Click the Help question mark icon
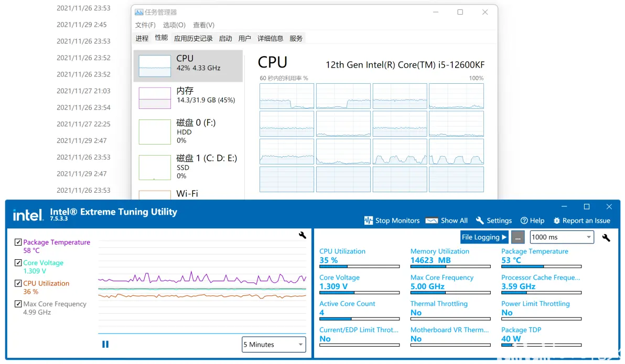Viewport: 625px width, 364px height. click(x=524, y=220)
